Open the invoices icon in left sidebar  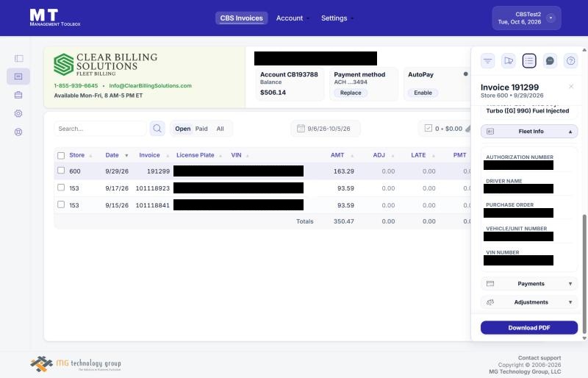18,76
